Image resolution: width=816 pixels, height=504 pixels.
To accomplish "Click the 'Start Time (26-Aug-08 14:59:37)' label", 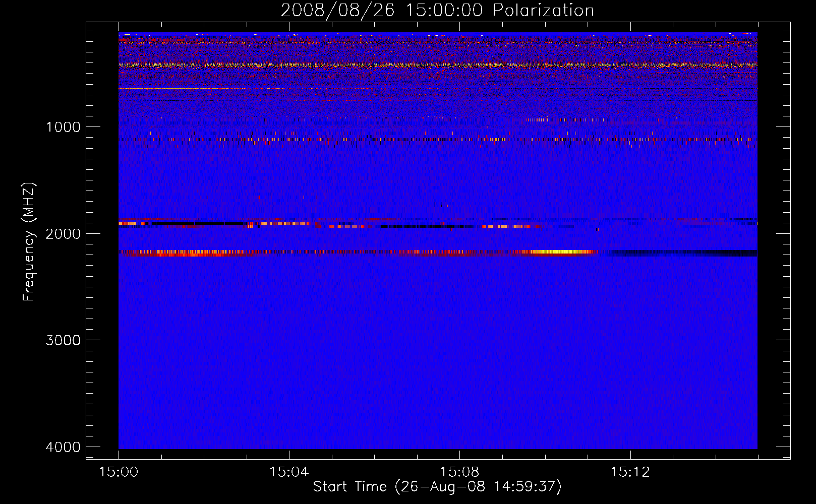I will tap(437, 487).
